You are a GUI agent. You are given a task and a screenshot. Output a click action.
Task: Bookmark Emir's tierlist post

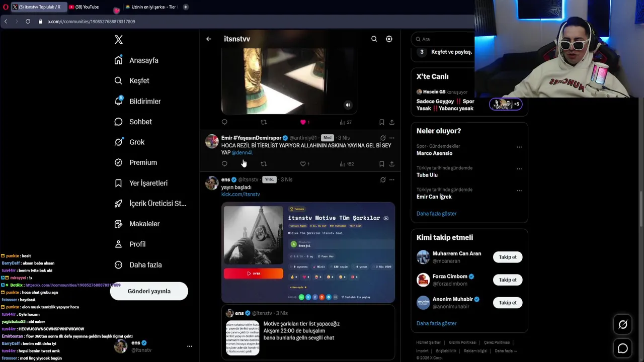pos(381,164)
